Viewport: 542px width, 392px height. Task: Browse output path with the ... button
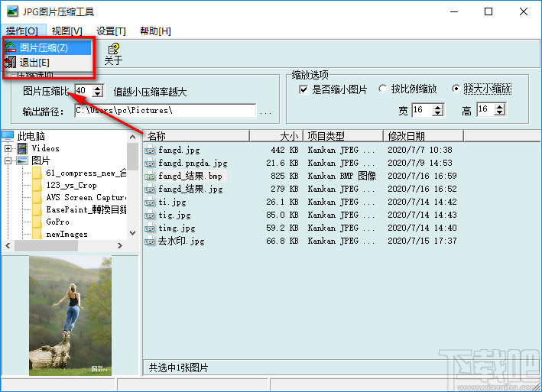pos(265,112)
